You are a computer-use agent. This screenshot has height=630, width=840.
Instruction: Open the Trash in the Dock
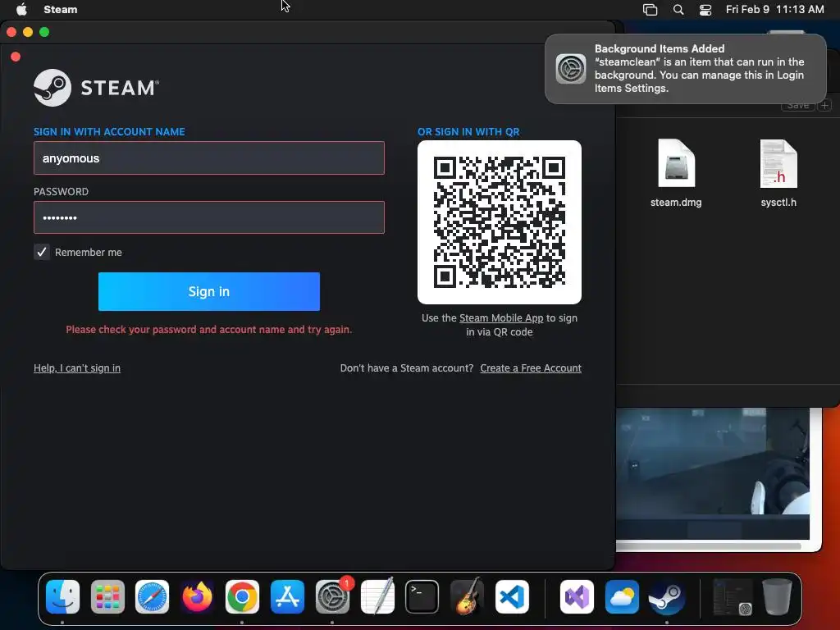778,597
